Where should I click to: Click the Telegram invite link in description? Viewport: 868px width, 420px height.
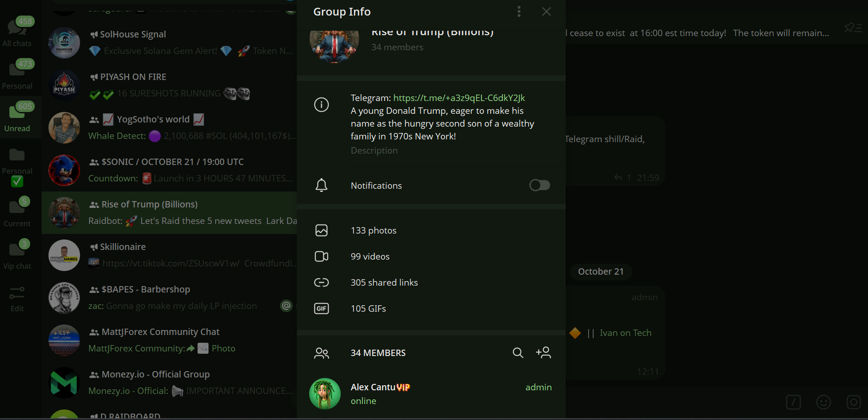459,98
